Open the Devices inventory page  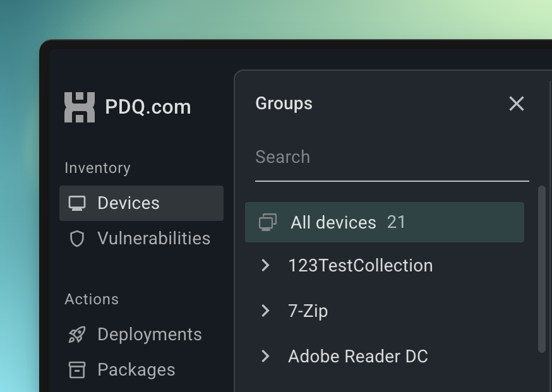(x=141, y=203)
